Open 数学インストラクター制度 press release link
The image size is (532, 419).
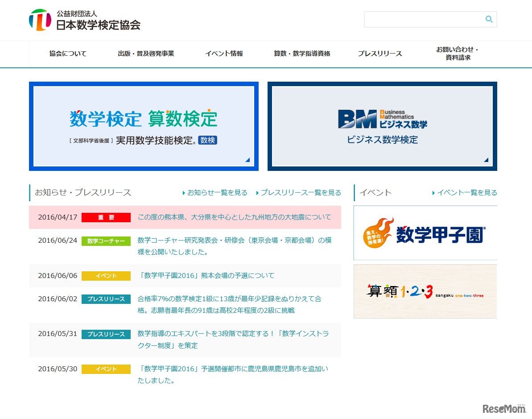click(233, 340)
